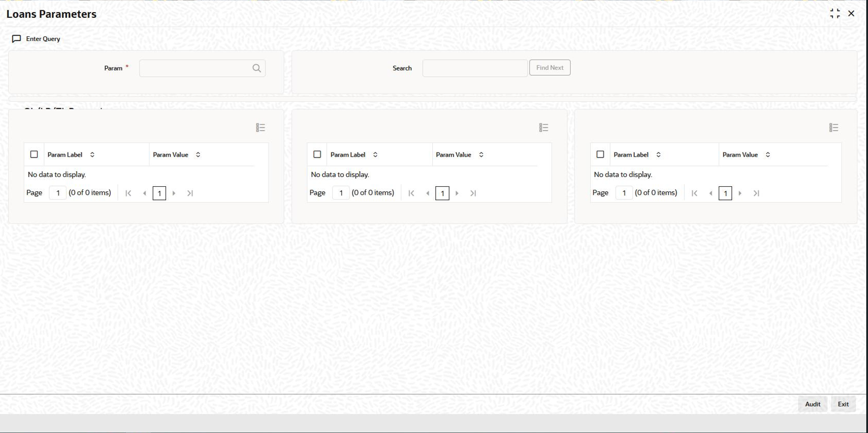Go to last page in right table
Screen dimensions: 868x433
756,193
